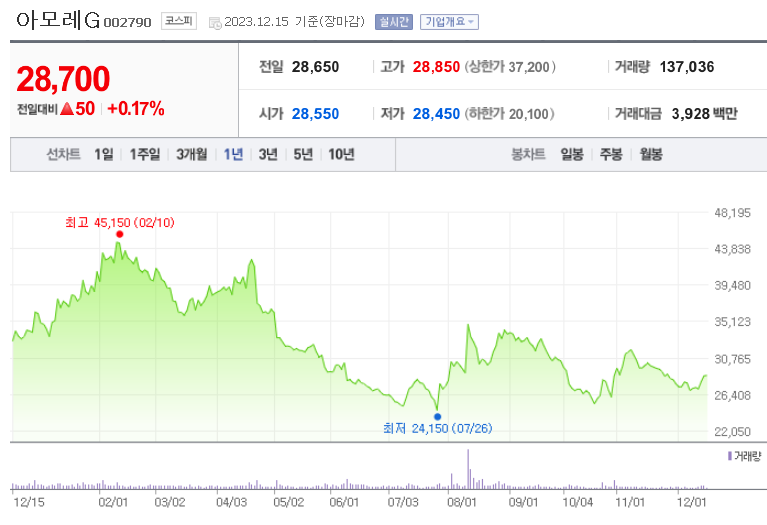Image resolution: width=767 pixels, height=525 pixels.
Task: Click the 35,123 y-axis label
Action: click(x=732, y=322)
